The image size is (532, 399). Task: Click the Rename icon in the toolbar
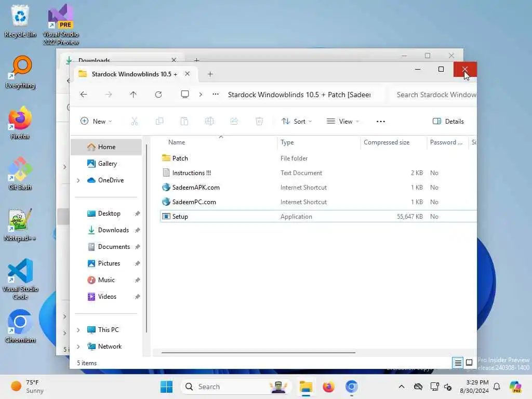tap(209, 121)
